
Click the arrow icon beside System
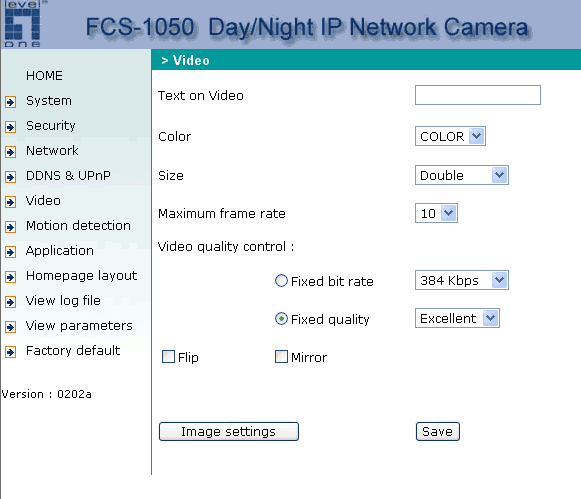[x=10, y=102]
